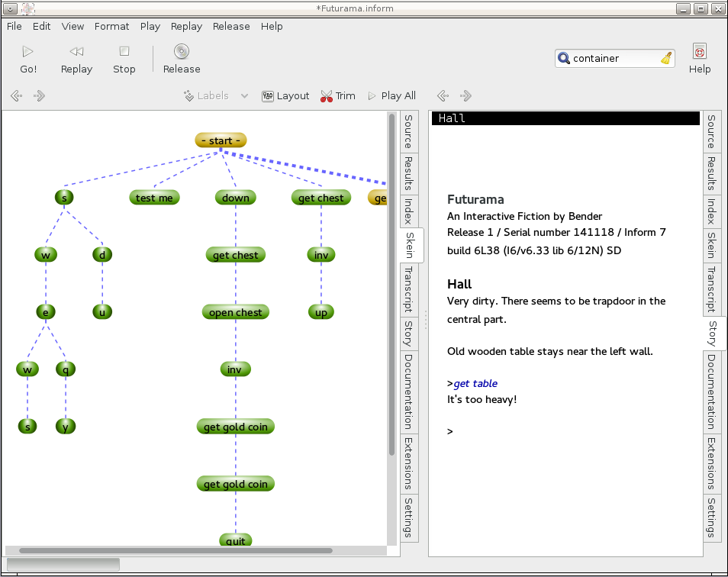Select the 'test me' skein node

pyautogui.click(x=154, y=198)
